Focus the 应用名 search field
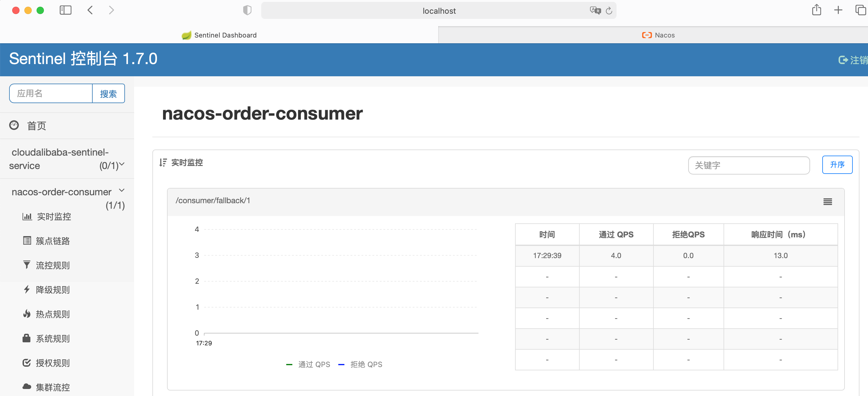This screenshot has height=396, width=868. coord(51,93)
